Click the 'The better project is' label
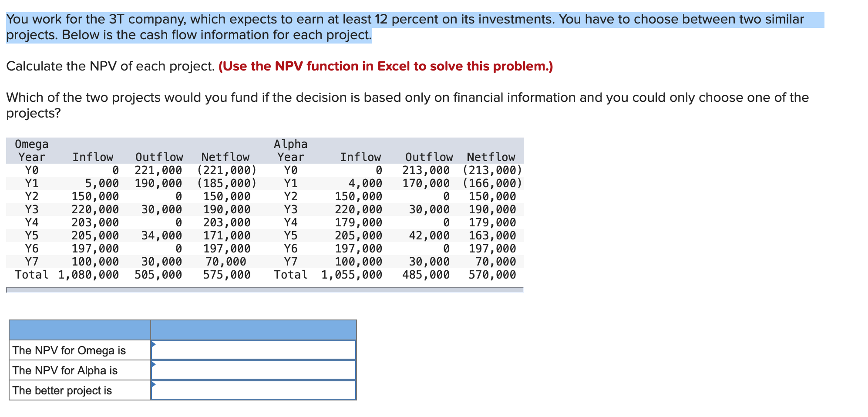 (62, 390)
